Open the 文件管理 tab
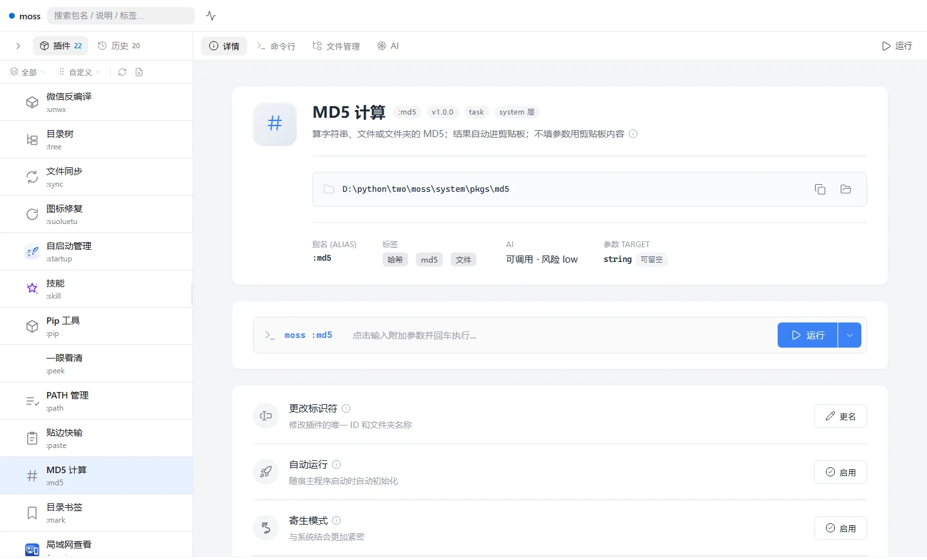The height and width of the screenshot is (560, 927). coord(336,46)
